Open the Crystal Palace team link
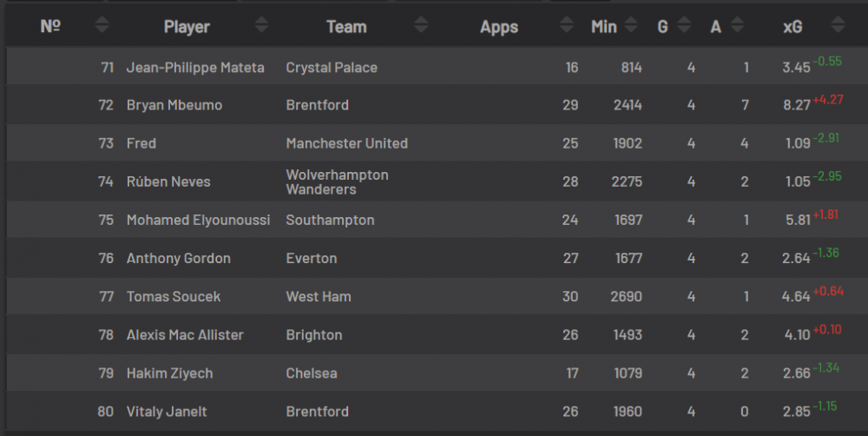The width and height of the screenshot is (868, 436). (x=332, y=67)
